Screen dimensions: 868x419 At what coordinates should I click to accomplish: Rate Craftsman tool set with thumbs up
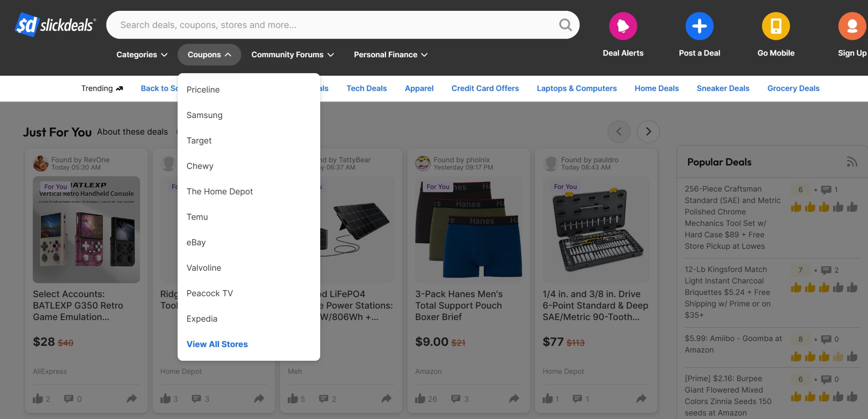[824, 207]
